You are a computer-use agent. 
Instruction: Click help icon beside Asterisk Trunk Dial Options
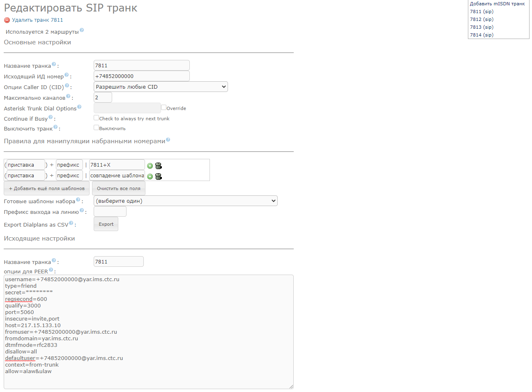coord(79,107)
